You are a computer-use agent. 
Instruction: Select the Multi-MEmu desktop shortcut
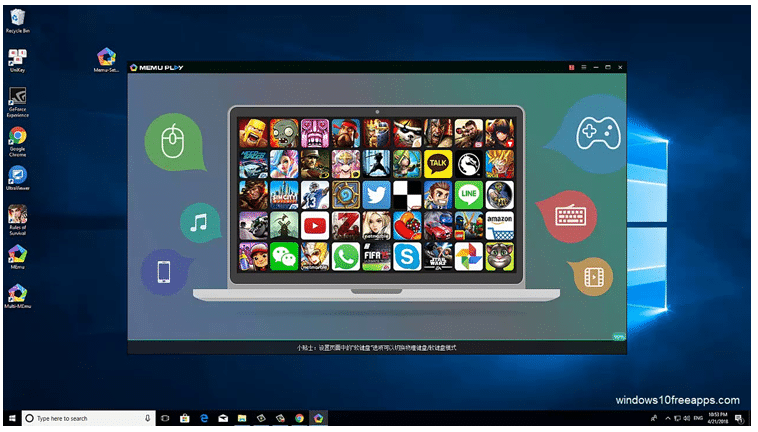[x=17, y=296]
